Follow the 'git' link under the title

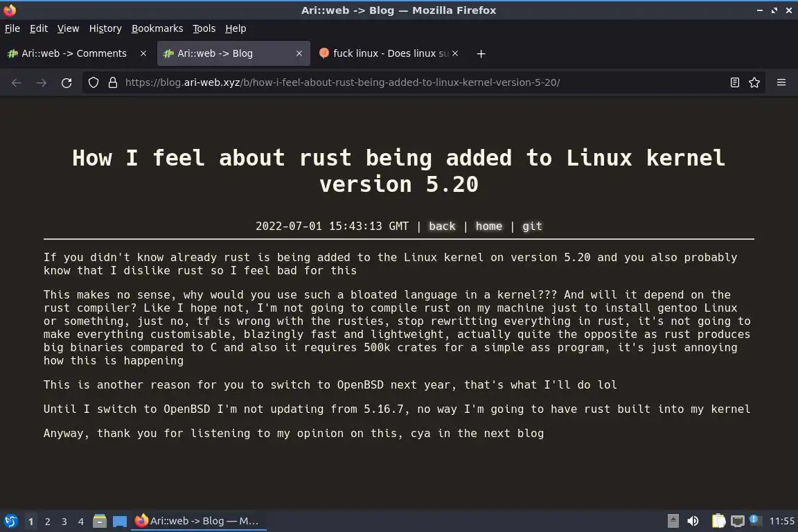(532, 226)
